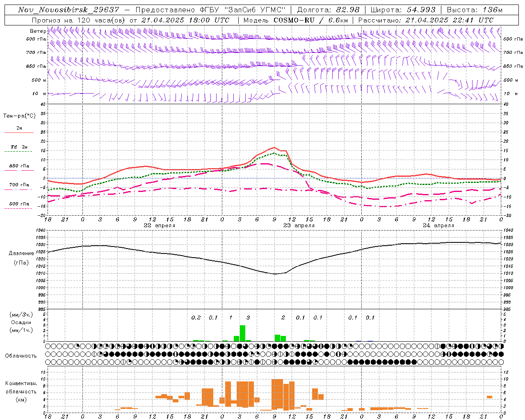The image size is (525, 420).
Task: Click the "24 апреля" date label
Action: (x=438, y=226)
